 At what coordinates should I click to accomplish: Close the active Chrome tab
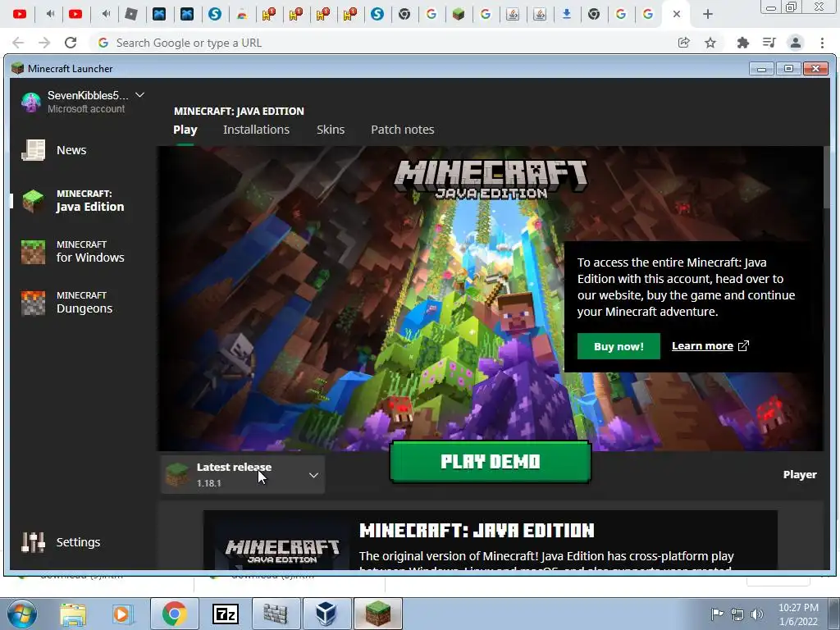677,14
